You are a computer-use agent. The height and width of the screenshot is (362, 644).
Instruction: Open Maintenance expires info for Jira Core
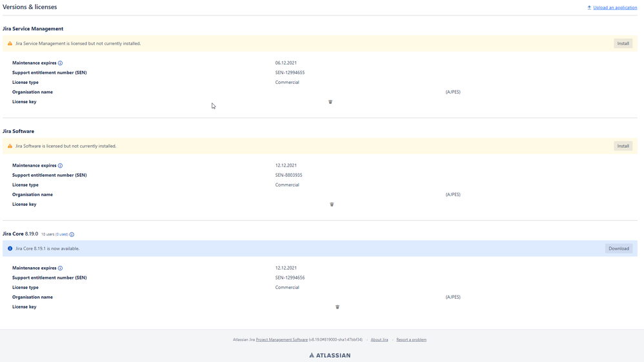[61, 268]
